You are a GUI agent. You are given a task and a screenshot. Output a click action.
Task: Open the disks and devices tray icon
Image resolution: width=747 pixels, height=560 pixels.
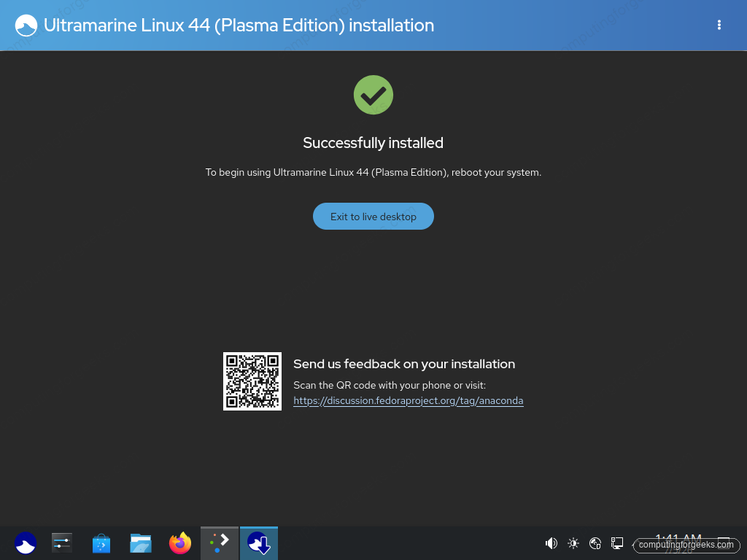point(595,543)
